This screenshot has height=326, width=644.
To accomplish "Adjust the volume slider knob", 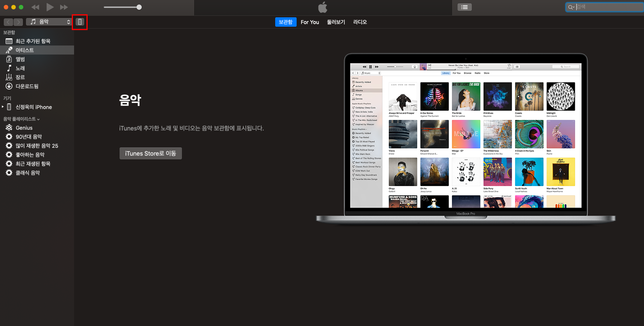I will click(x=139, y=7).
